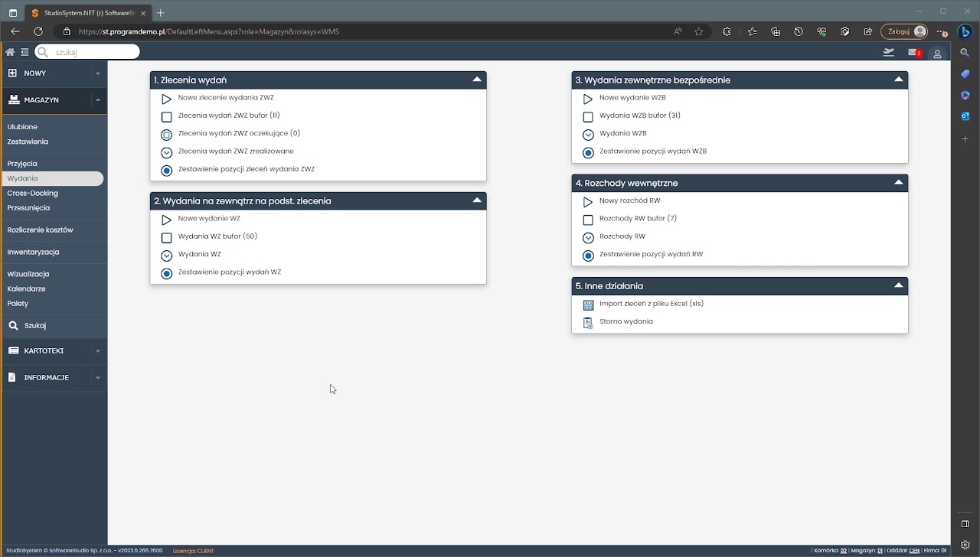The width and height of the screenshot is (980, 557).
Task: Select Zestawienie pozycji wydań WZB
Action: point(652,151)
